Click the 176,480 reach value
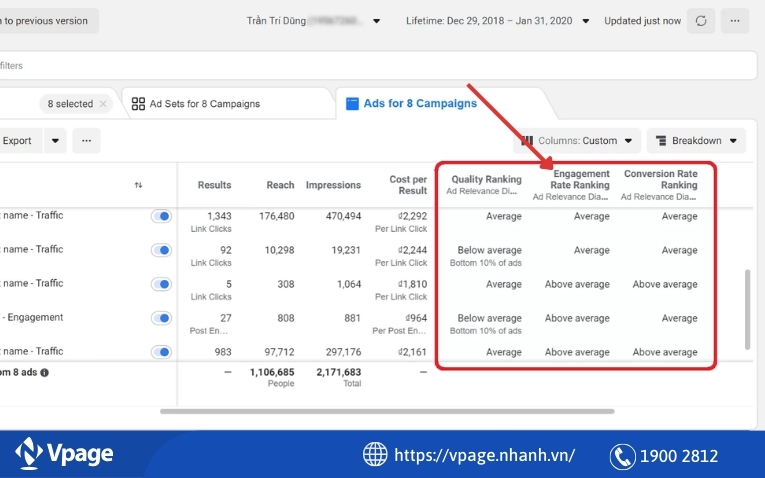This screenshot has height=478, width=765. 277,216
